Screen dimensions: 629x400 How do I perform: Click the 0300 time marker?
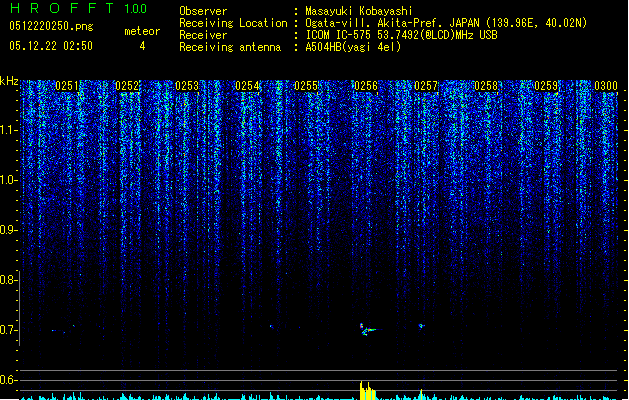tap(606, 86)
